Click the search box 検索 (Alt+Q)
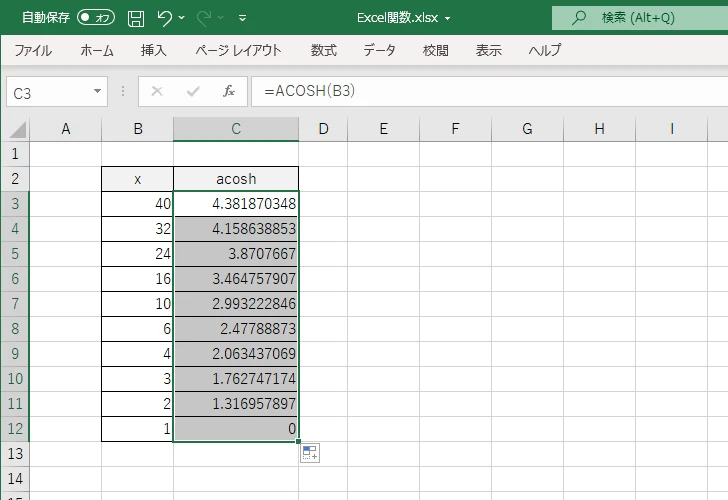The height and width of the screenshot is (500, 728). (x=640, y=18)
